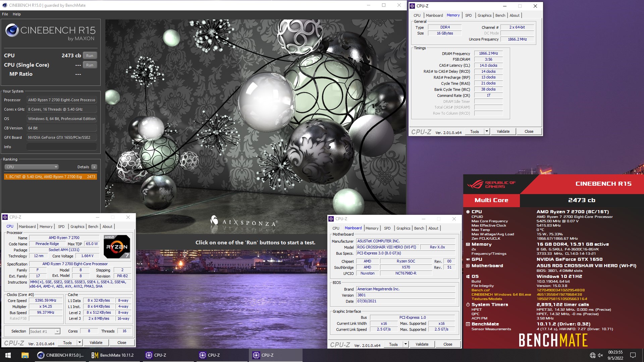The image size is (644, 362).
Task: Click the Processor name field in Cinebench
Action: (62, 100)
